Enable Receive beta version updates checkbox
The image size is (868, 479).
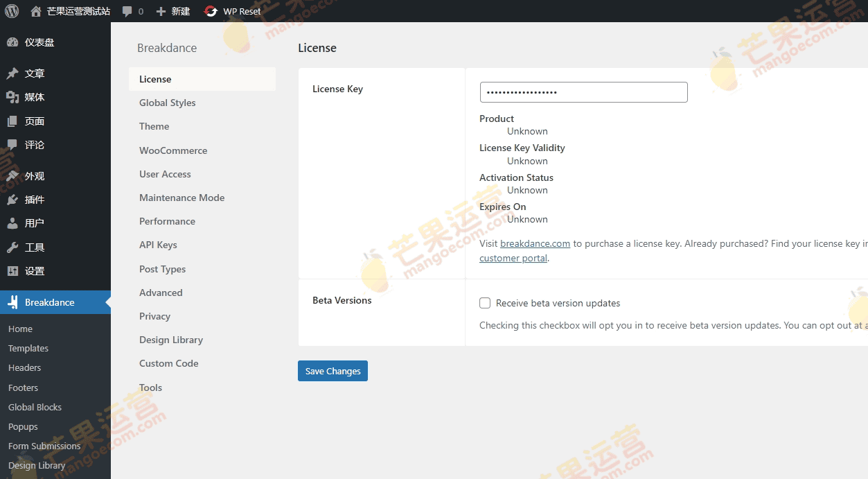pyautogui.click(x=485, y=303)
